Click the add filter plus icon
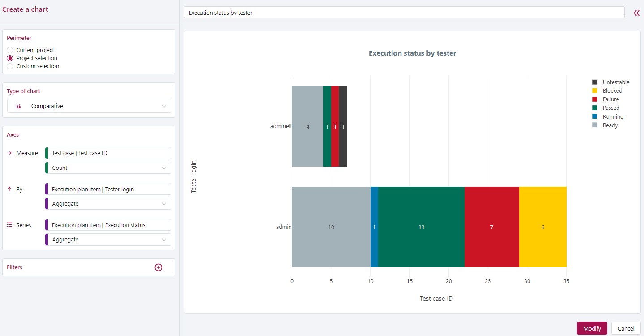Screen dimensions: 644x336 (158, 267)
